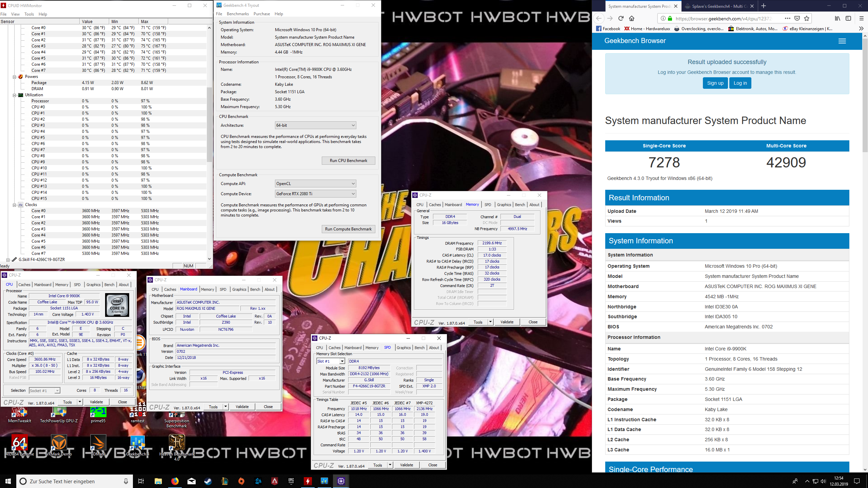Open the Purchase menu in Geekbench
868x488 pixels.
pos(262,14)
